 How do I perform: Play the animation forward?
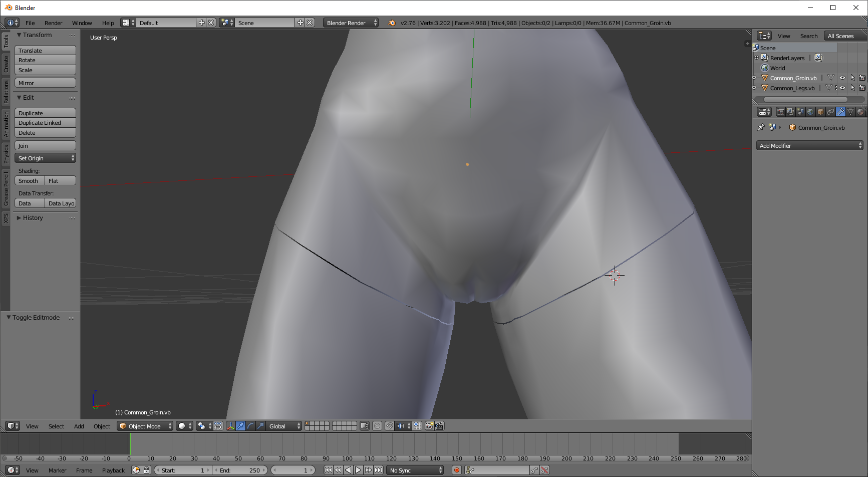pyautogui.click(x=358, y=470)
